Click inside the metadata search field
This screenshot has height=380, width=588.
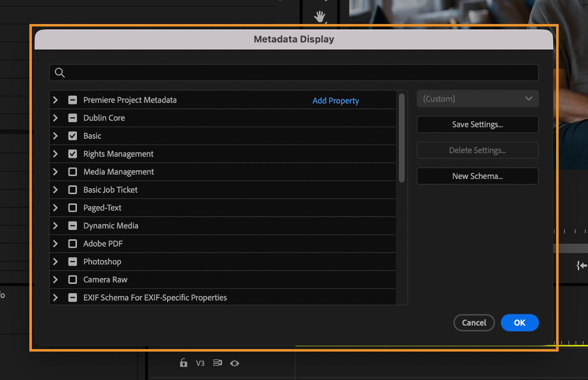click(x=294, y=72)
